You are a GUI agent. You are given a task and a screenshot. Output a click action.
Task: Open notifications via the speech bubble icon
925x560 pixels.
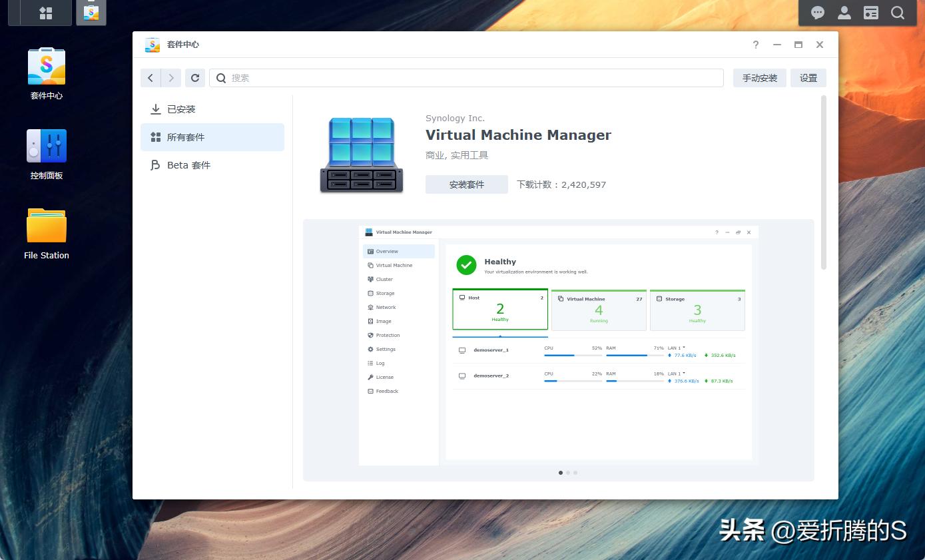[x=817, y=13]
